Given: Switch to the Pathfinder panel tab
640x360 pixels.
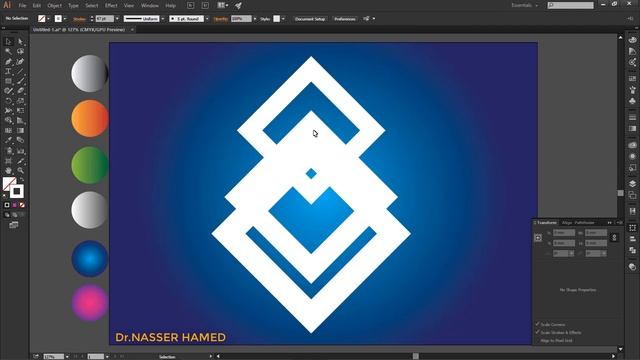Looking at the screenshot, I should (584, 222).
